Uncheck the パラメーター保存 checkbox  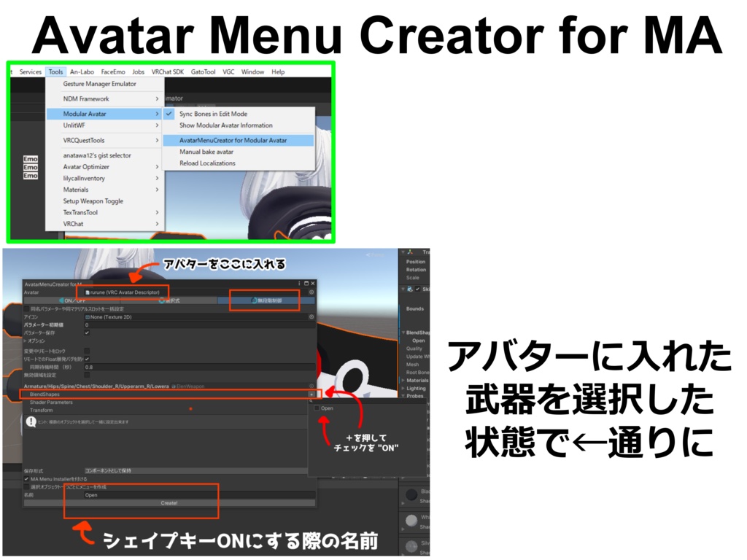coord(86,332)
